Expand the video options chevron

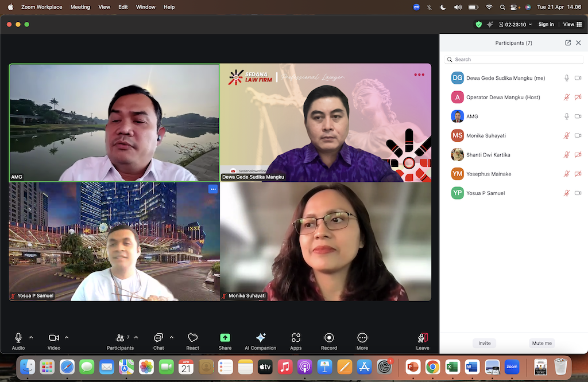67,337
